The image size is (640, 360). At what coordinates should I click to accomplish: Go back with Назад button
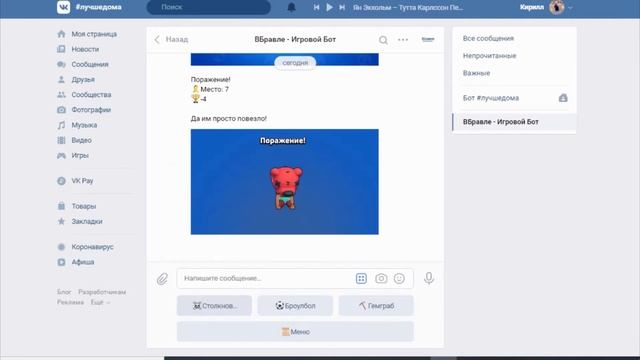point(171,39)
